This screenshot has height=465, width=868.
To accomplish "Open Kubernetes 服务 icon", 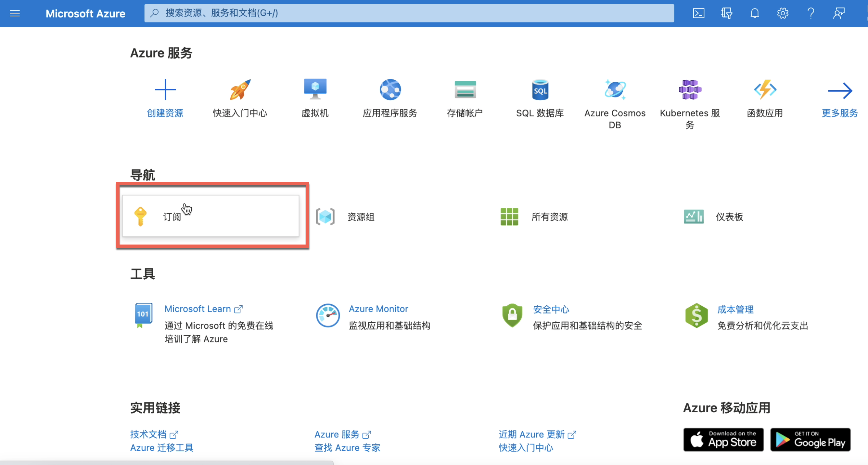I will [690, 90].
